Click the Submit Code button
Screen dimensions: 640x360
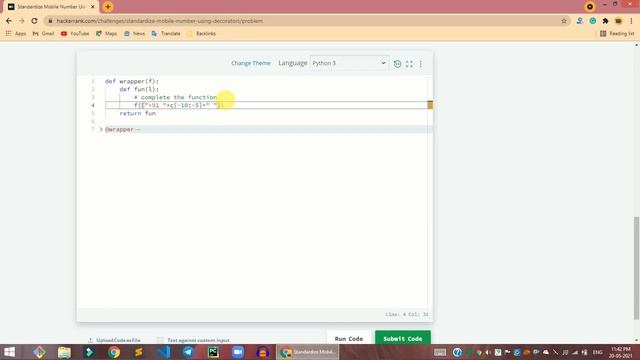(402, 338)
